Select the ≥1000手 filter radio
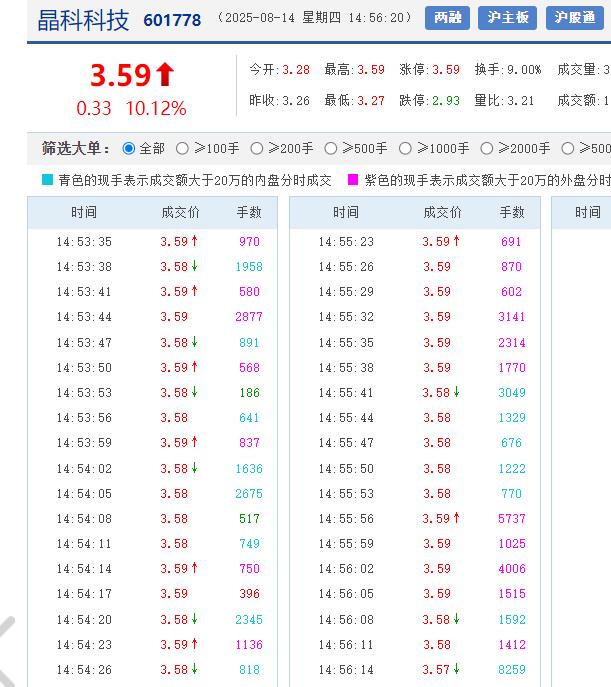The width and height of the screenshot is (611, 687). pyautogui.click(x=405, y=149)
